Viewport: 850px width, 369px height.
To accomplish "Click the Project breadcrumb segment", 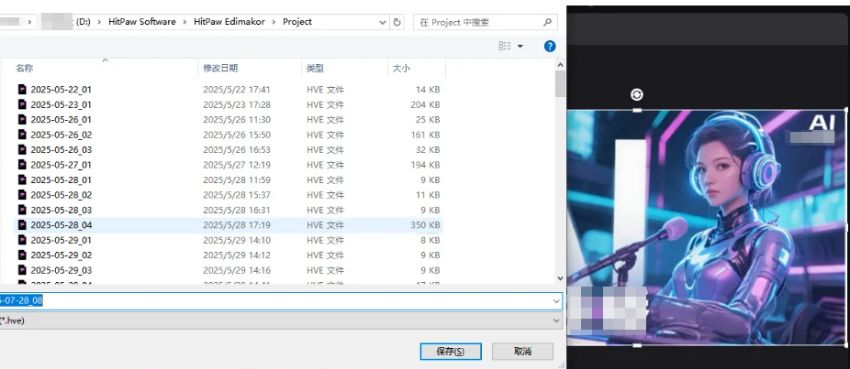I will (x=297, y=22).
